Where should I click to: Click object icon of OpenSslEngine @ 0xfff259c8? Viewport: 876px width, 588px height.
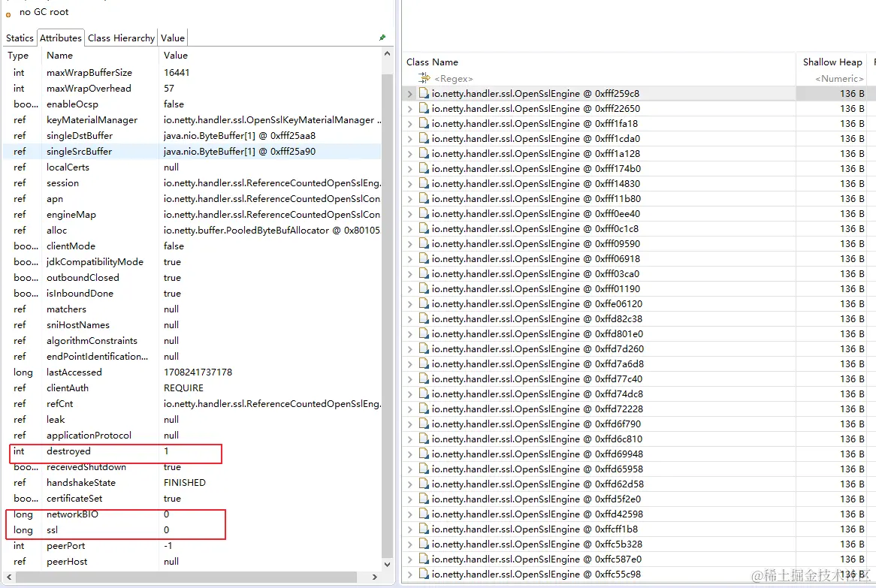424,93
